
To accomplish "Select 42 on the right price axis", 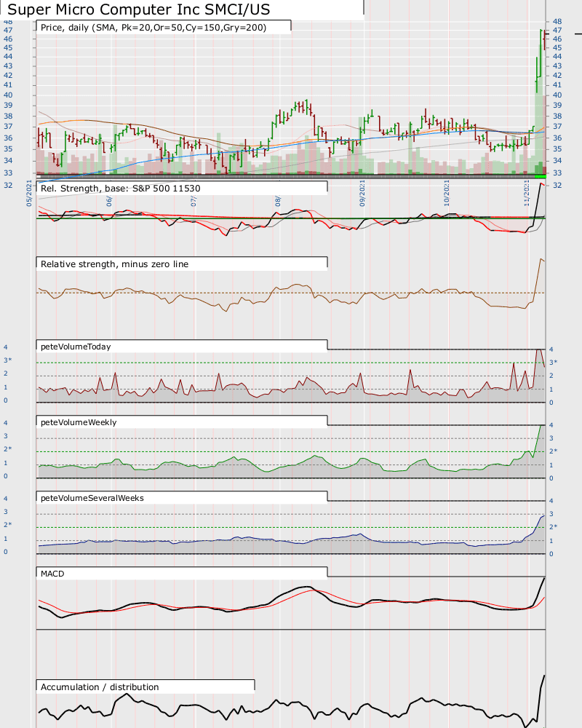I will point(557,75).
